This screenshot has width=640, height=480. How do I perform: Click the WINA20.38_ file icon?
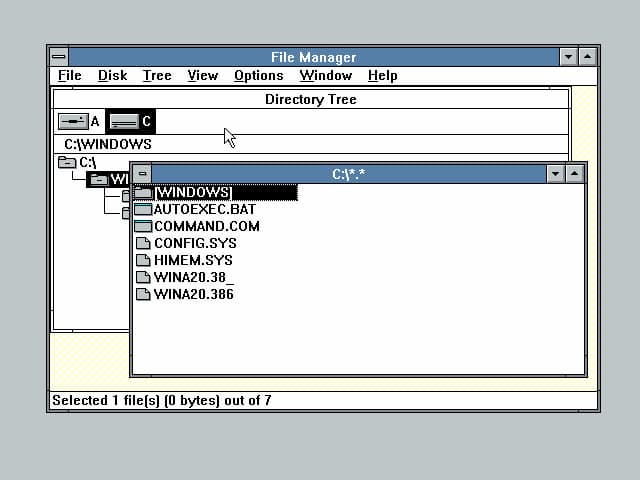pyautogui.click(x=143, y=277)
